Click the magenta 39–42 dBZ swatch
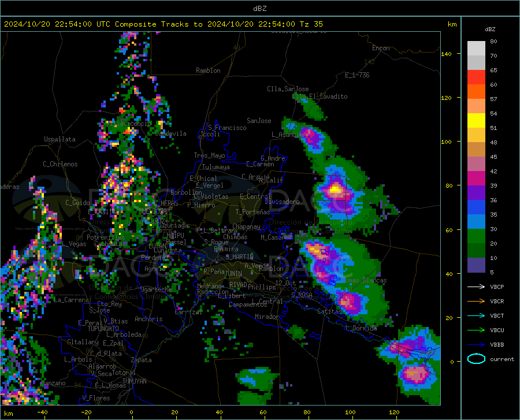This screenshot has height=420, width=520. (x=476, y=179)
